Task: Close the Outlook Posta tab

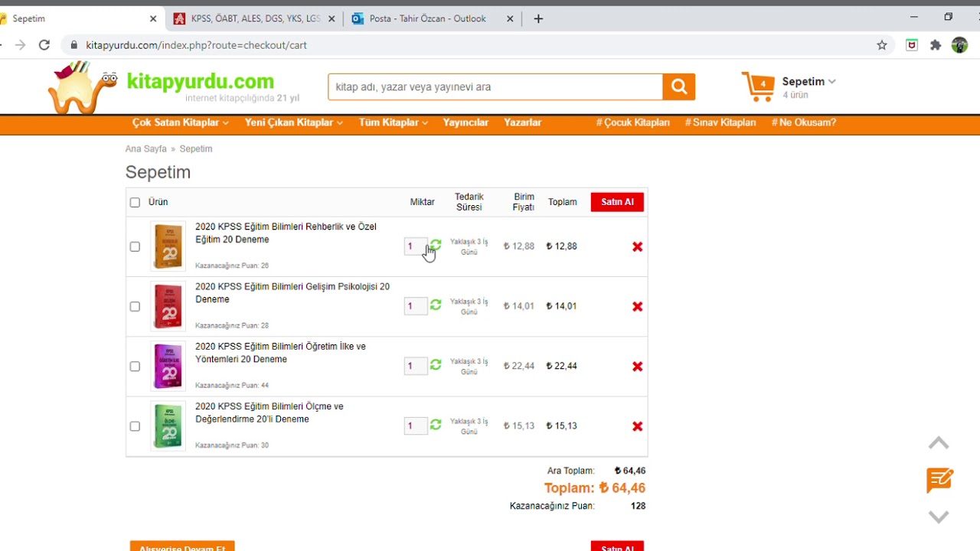Action: pyautogui.click(x=510, y=18)
